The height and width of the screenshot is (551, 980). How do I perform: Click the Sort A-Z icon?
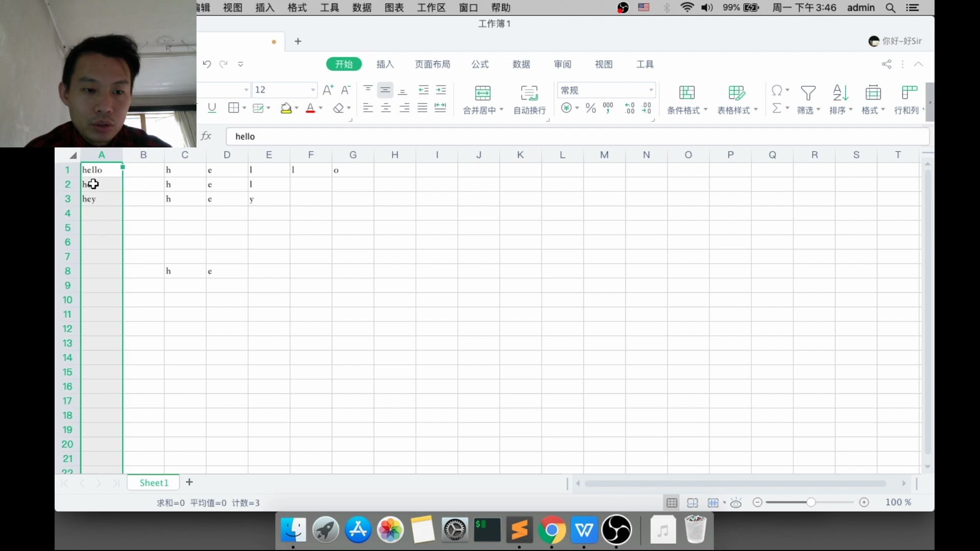tap(840, 93)
